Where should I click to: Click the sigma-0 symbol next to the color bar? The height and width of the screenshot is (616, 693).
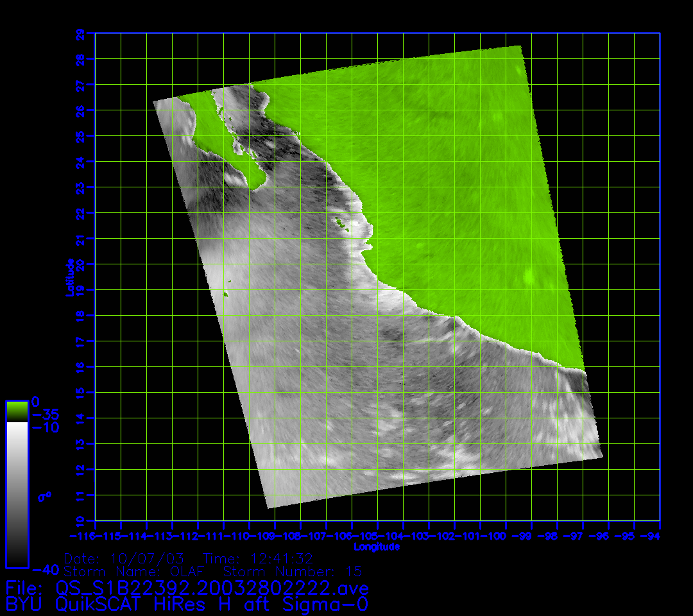point(44,496)
